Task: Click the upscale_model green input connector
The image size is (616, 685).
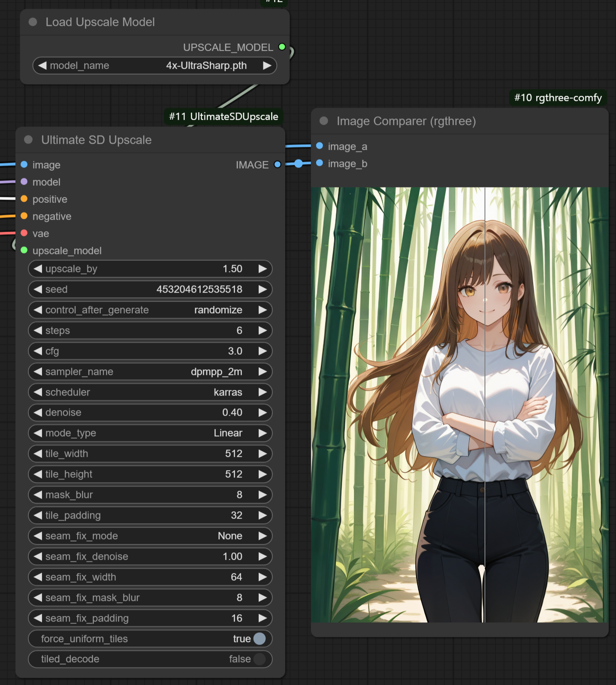Action: tap(24, 250)
